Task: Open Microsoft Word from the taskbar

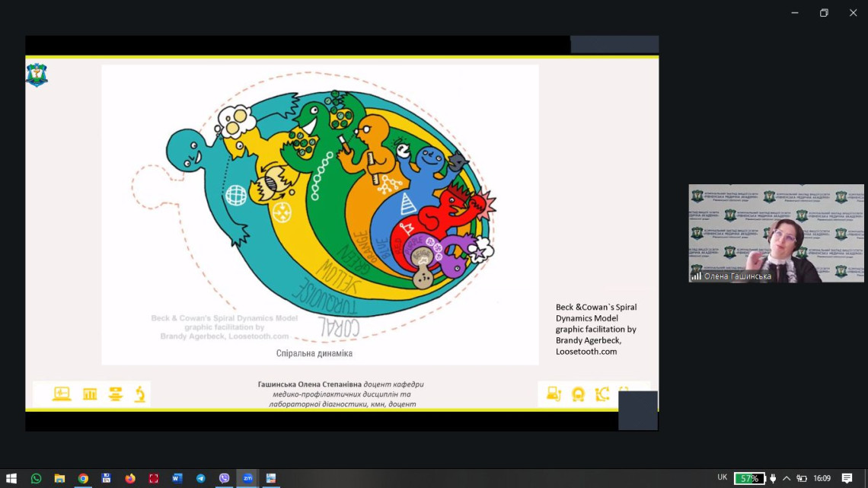Action: click(x=177, y=479)
